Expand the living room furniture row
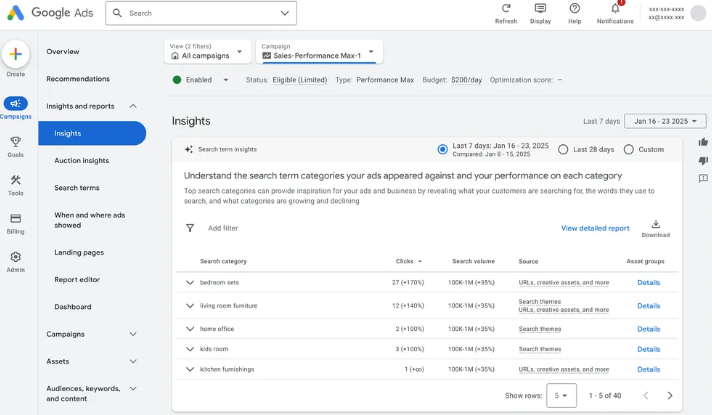This screenshot has width=712, height=415. (x=190, y=306)
